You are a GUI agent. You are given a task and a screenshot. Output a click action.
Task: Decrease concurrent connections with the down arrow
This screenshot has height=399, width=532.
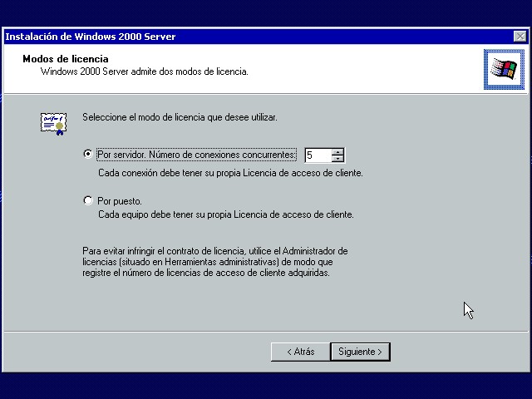(337, 158)
